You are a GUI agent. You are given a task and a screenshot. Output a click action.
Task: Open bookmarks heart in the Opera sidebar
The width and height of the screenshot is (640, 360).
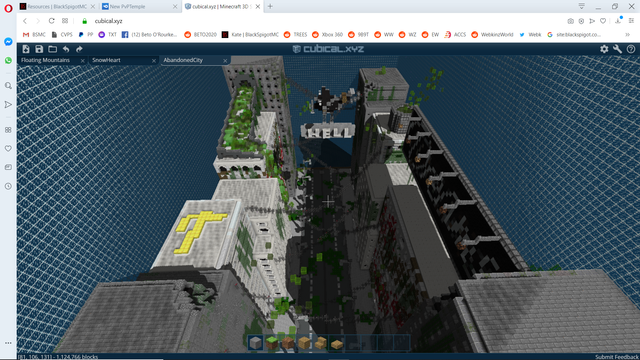point(8,149)
